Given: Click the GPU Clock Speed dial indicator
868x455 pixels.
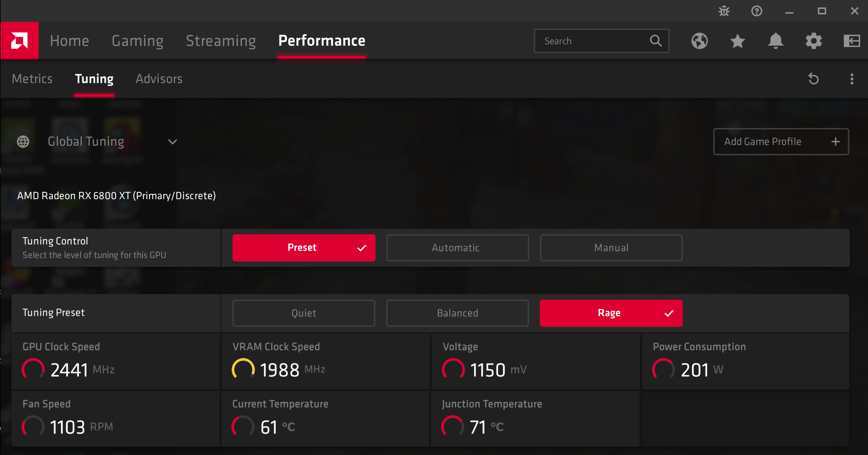Looking at the screenshot, I should coord(33,369).
